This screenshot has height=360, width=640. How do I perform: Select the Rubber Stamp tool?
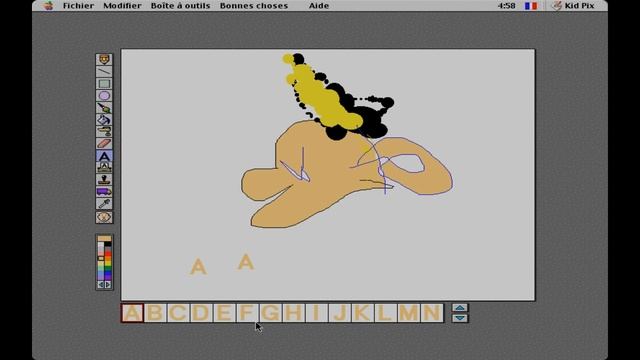[104, 180]
